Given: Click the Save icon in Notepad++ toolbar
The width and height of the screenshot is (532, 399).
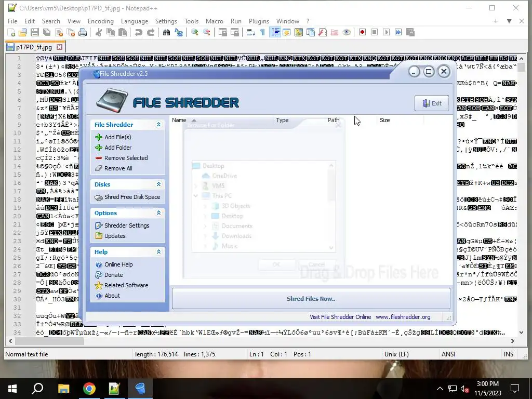Looking at the screenshot, I should (x=35, y=33).
